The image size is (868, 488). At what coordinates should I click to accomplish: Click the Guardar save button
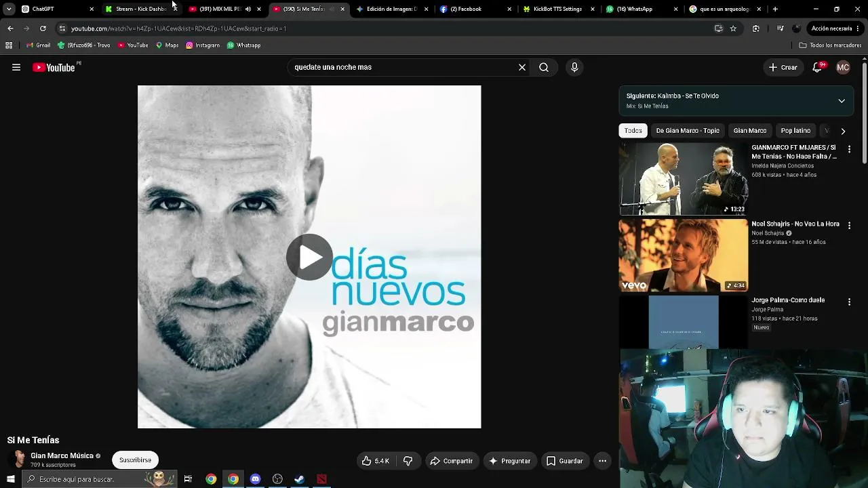point(565,461)
